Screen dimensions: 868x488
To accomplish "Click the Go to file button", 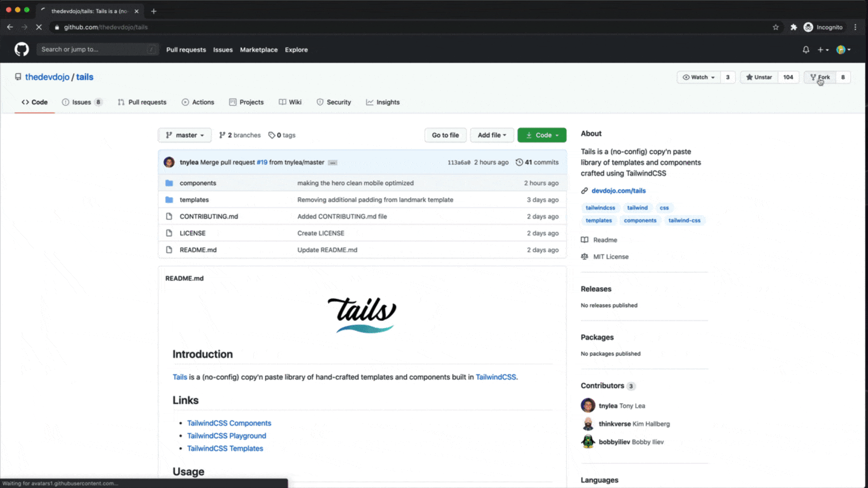I will (x=445, y=135).
